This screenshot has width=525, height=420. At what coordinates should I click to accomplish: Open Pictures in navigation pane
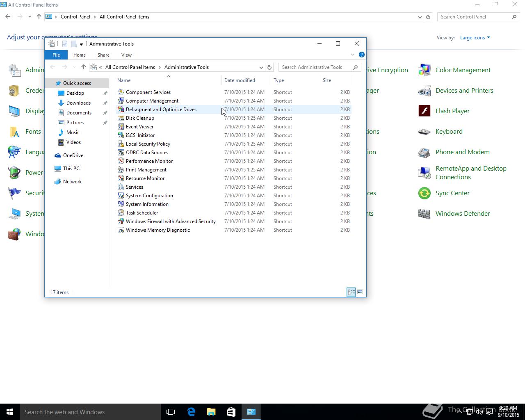tap(75, 123)
